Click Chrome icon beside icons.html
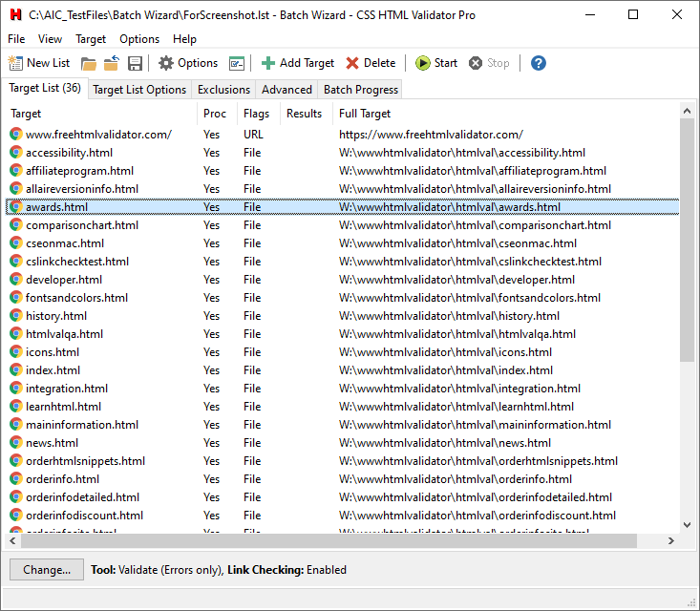The height and width of the screenshot is (611, 700). 15,351
